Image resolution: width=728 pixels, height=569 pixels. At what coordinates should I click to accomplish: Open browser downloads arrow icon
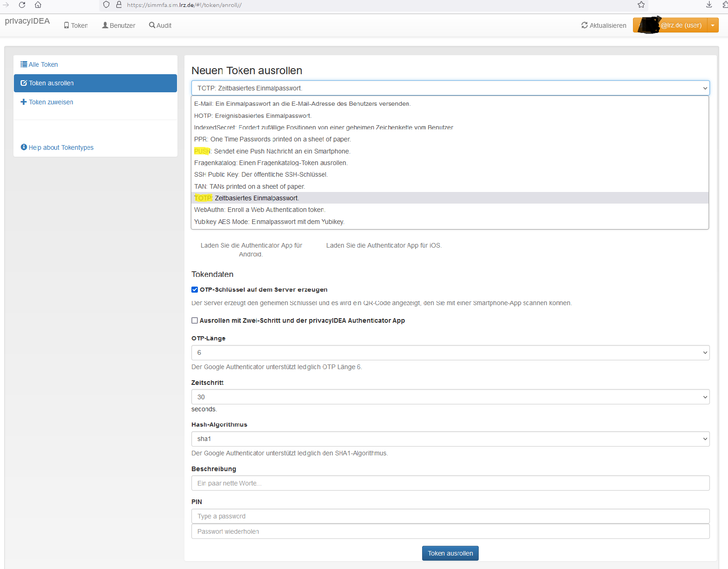709,5
